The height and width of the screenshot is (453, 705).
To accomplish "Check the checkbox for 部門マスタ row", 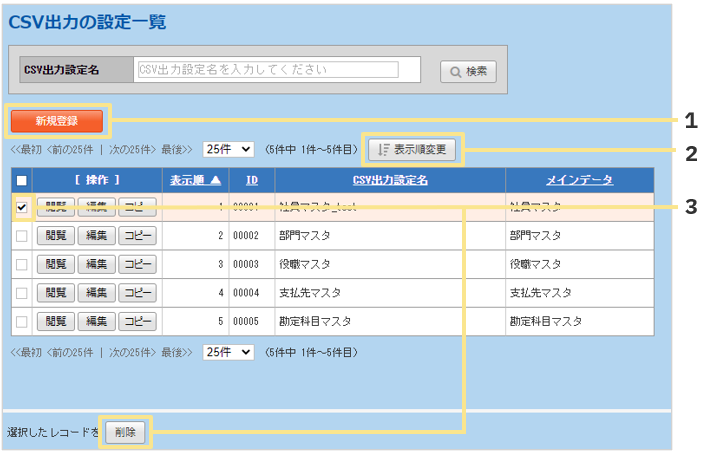I will (x=22, y=236).
